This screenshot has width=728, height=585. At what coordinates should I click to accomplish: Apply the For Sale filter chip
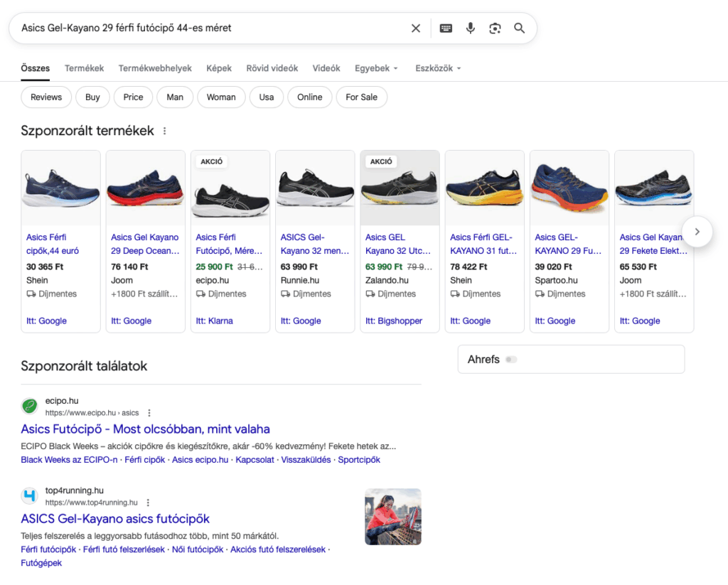pos(361,97)
